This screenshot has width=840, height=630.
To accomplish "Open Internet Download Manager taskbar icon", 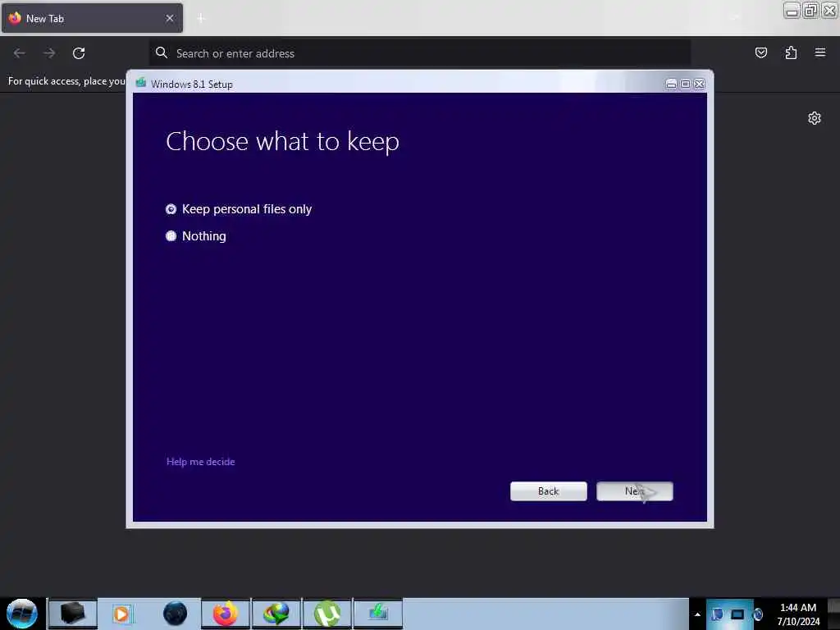I will coord(276,614).
